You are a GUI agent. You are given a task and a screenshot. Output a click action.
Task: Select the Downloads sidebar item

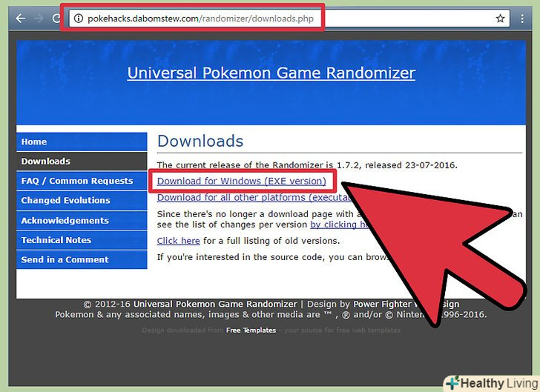(x=82, y=161)
